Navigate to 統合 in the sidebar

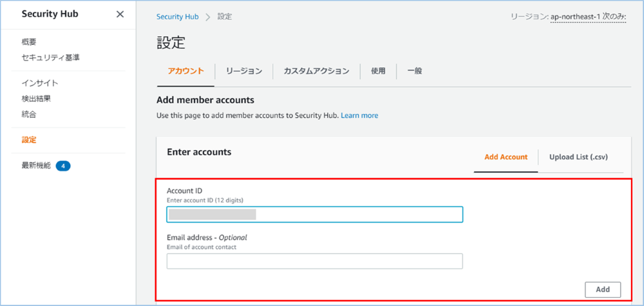tap(29, 114)
